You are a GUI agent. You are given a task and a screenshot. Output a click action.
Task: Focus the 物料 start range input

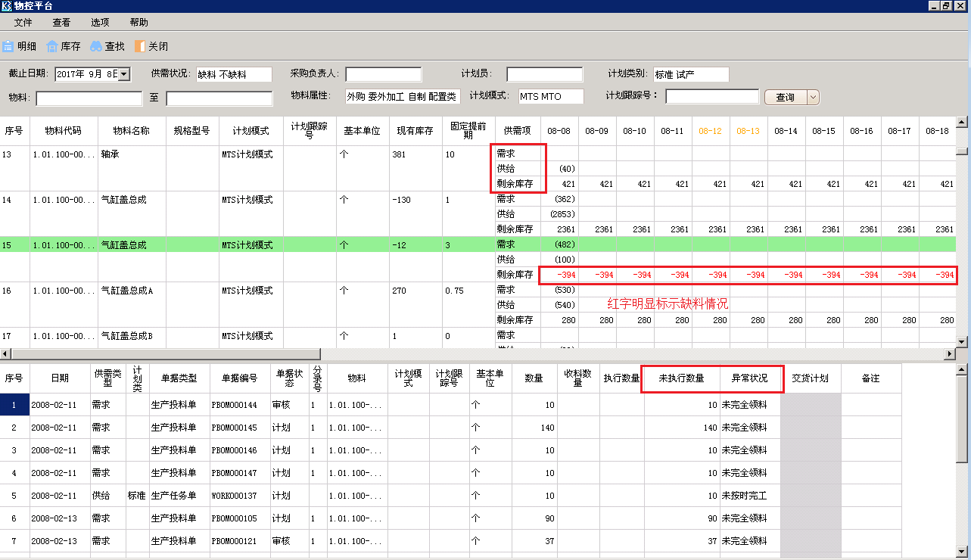(89, 98)
